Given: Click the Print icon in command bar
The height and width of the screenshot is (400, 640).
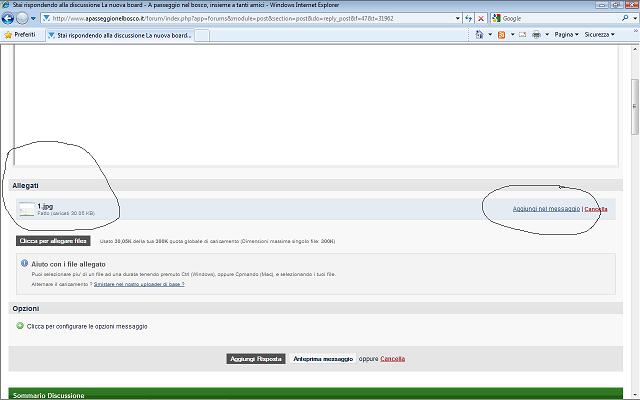Looking at the screenshot, I should point(537,34).
